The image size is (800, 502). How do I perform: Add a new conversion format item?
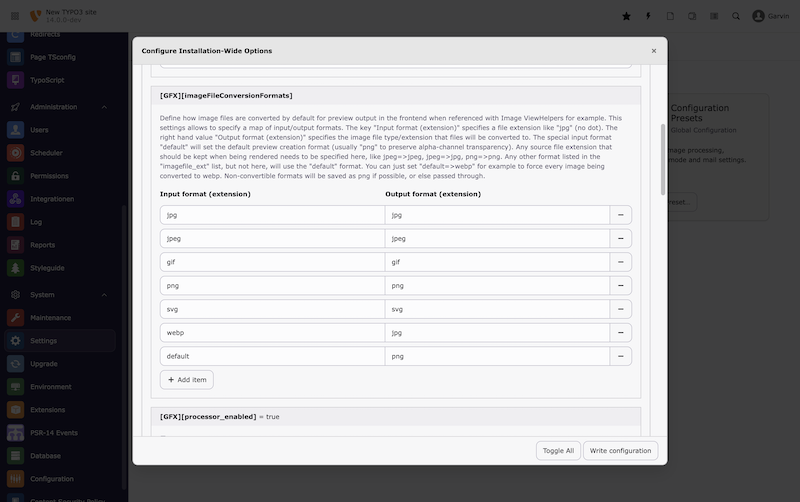pos(186,380)
